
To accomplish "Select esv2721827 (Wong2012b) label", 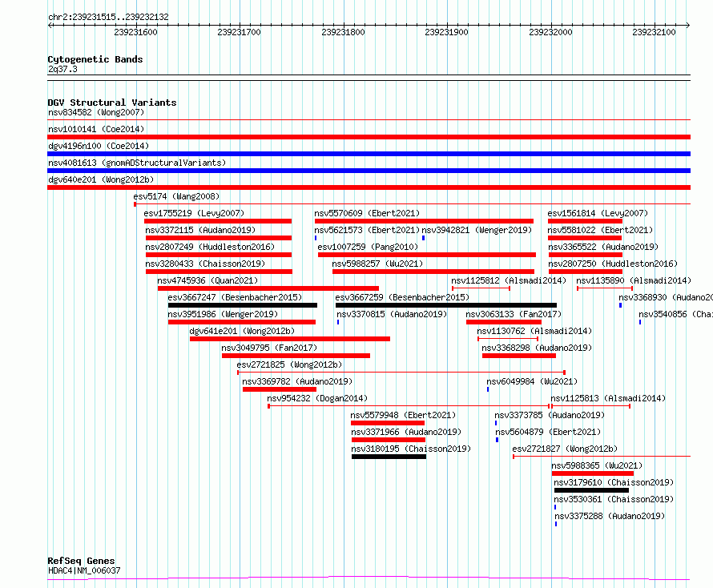I will click(566, 449).
